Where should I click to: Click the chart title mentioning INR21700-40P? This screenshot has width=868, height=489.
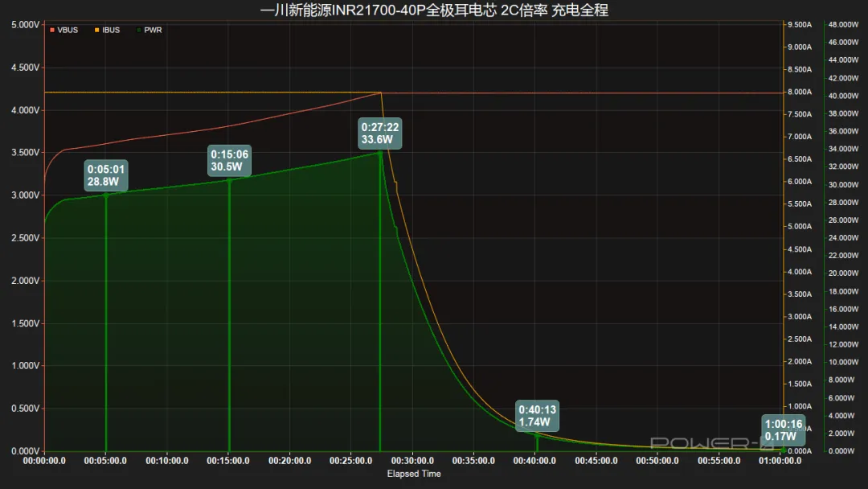(x=434, y=10)
